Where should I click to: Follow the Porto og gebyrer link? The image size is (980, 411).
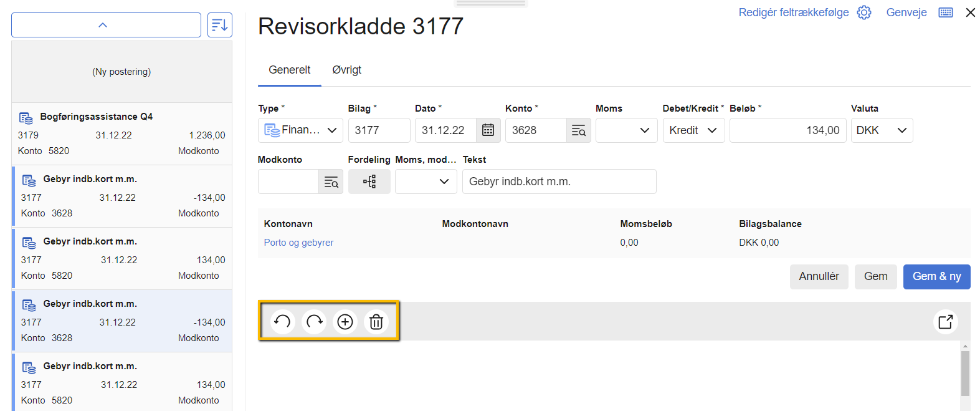[298, 243]
